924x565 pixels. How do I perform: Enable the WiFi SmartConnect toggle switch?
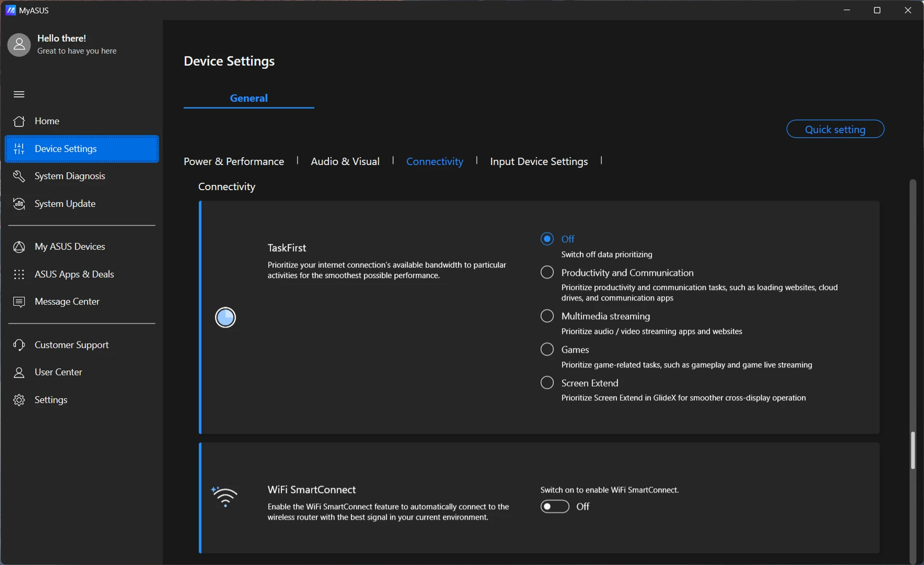pos(554,506)
